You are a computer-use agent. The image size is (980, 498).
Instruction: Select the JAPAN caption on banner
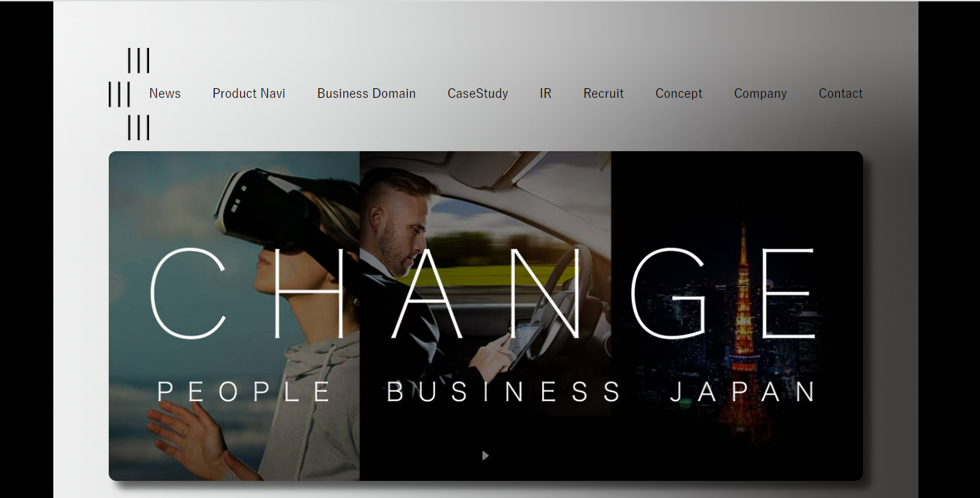pyautogui.click(x=743, y=392)
